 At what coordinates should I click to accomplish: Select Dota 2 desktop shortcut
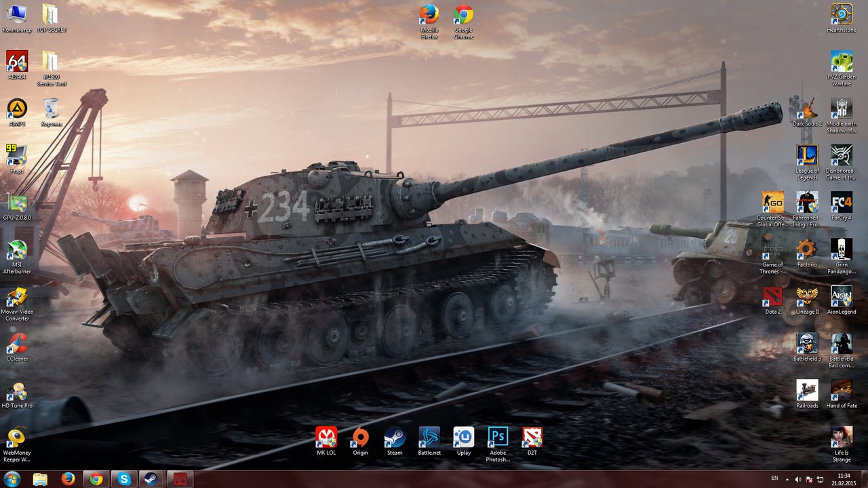[x=772, y=300]
